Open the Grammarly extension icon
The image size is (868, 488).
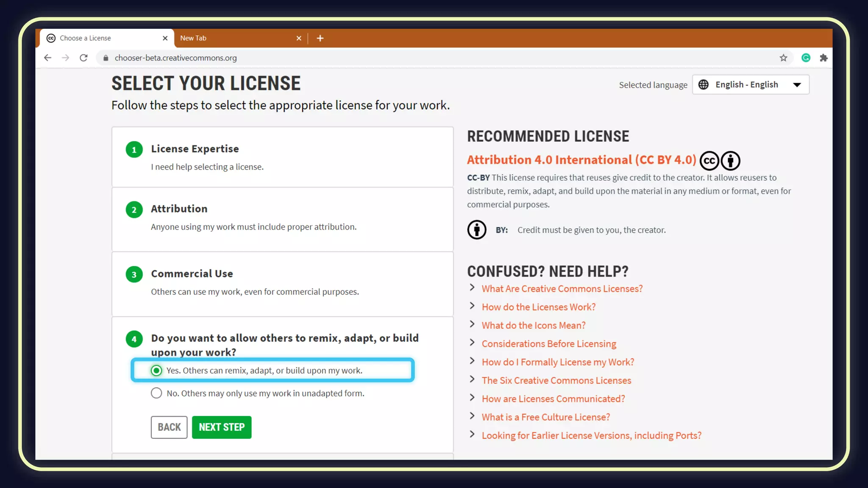point(806,58)
